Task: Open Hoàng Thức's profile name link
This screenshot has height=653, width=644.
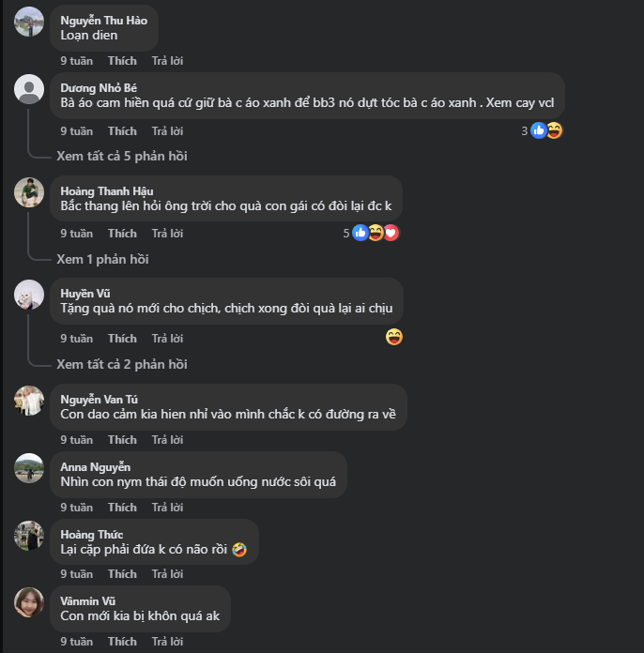Action: click(92, 535)
